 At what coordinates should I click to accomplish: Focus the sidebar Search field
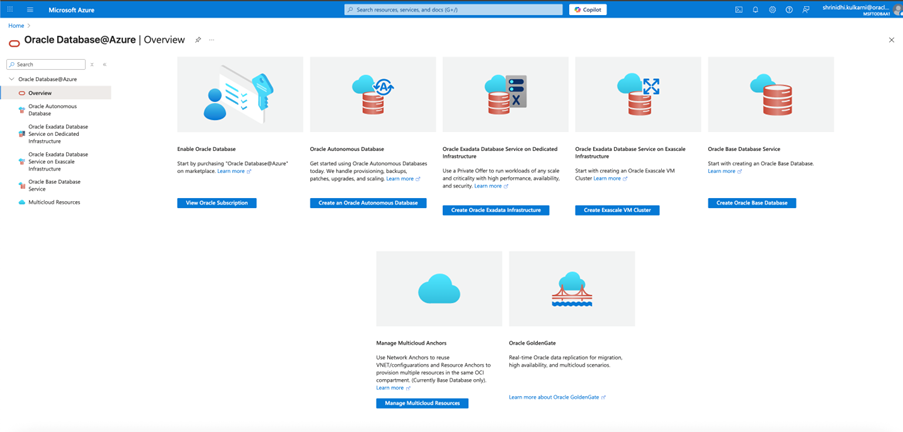coord(46,65)
